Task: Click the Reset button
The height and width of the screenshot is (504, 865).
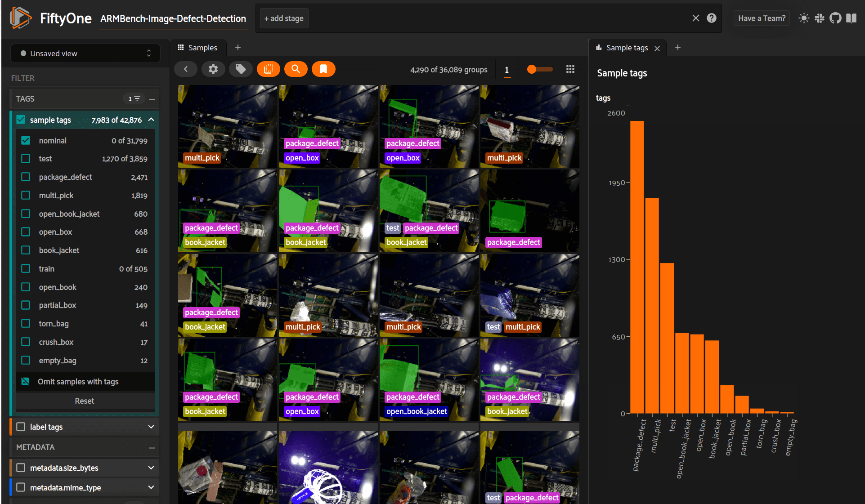Action: (85, 401)
